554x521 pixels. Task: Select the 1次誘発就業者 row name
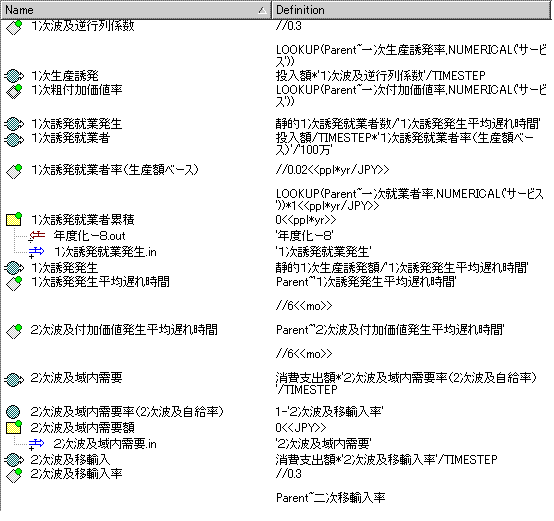click(71, 138)
